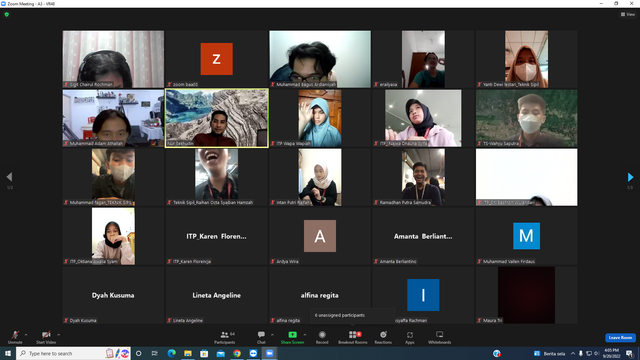Click the green Share Screen button
The height and width of the screenshot is (360, 640).
292,337
